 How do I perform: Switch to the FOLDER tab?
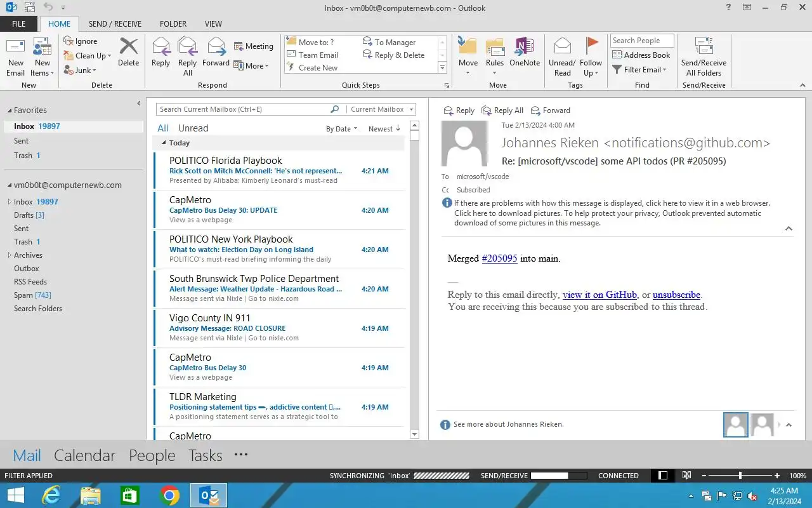pos(173,24)
